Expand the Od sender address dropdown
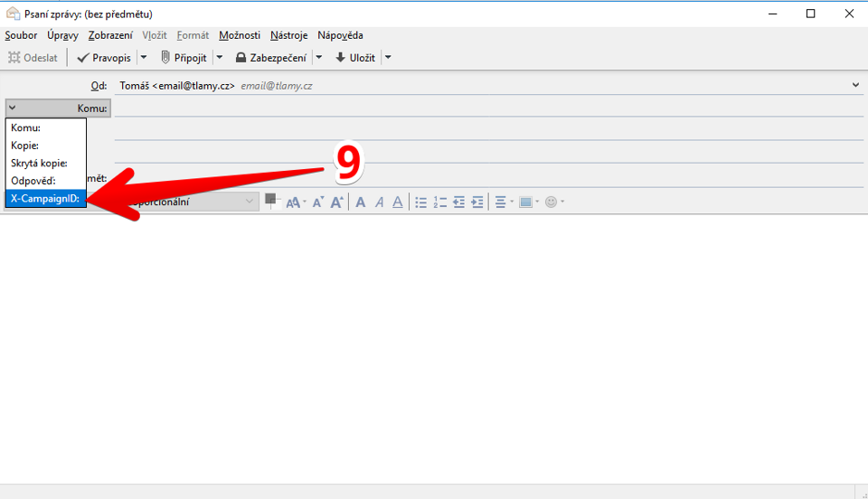This screenshot has width=868, height=499. point(856,85)
